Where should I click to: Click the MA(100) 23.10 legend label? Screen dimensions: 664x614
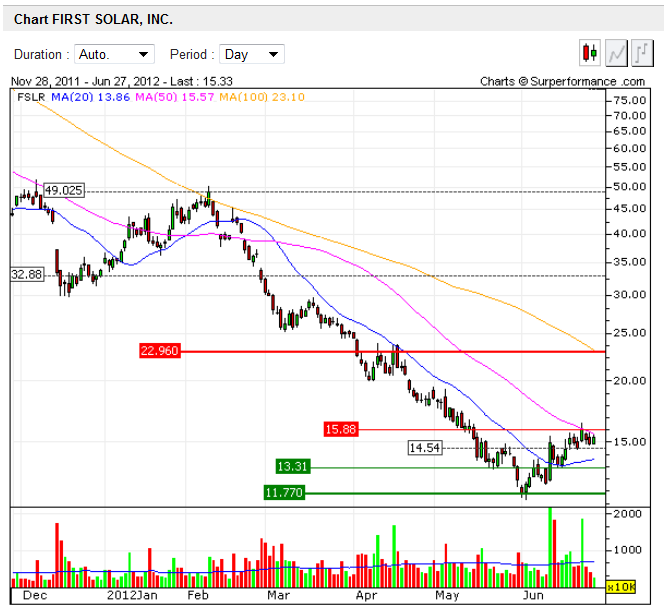point(262,96)
